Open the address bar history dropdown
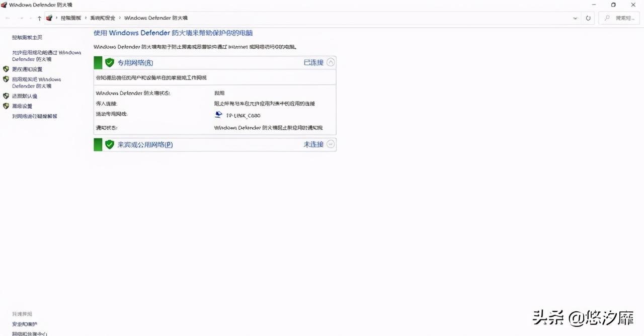This screenshot has width=644, height=336. pyautogui.click(x=575, y=18)
